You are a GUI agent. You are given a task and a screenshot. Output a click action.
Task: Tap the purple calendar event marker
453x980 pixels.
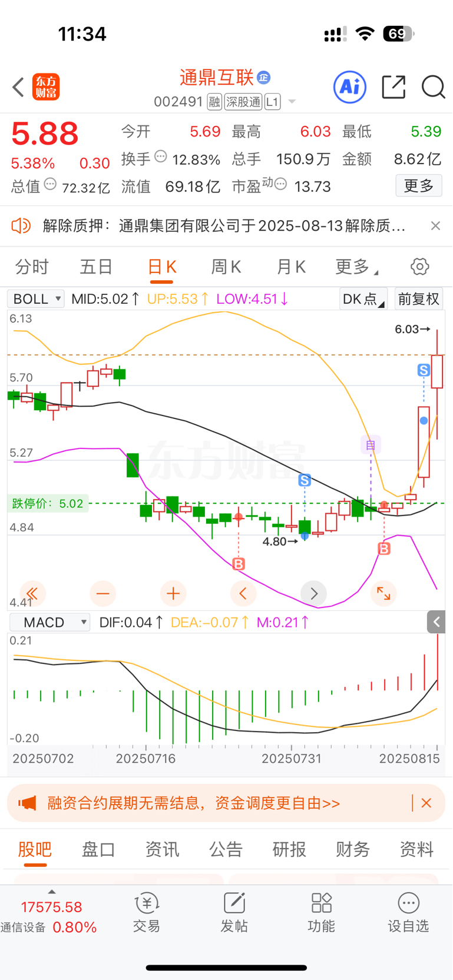371,445
